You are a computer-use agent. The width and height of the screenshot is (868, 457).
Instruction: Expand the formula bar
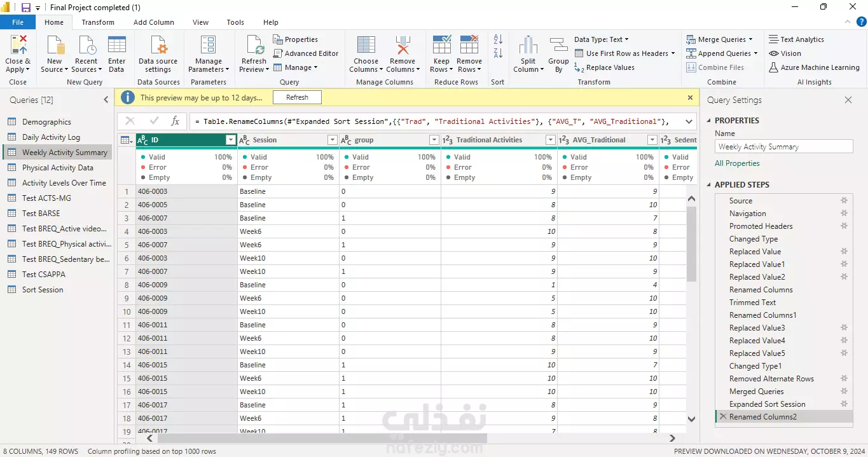pyautogui.click(x=689, y=121)
